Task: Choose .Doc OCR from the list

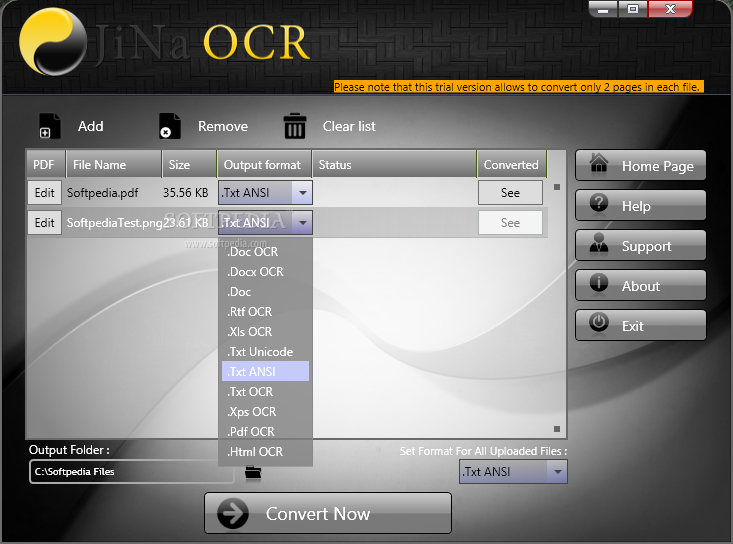Action: [x=265, y=252]
